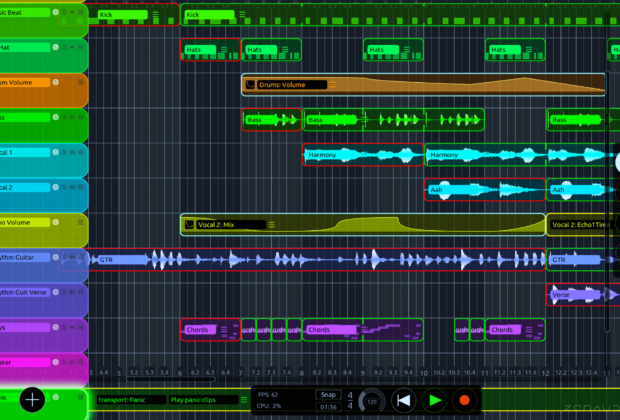This screenshot has width=620, height=420.
Task: Click the menu icon right of Play panic clips
Action: point(244,400)
